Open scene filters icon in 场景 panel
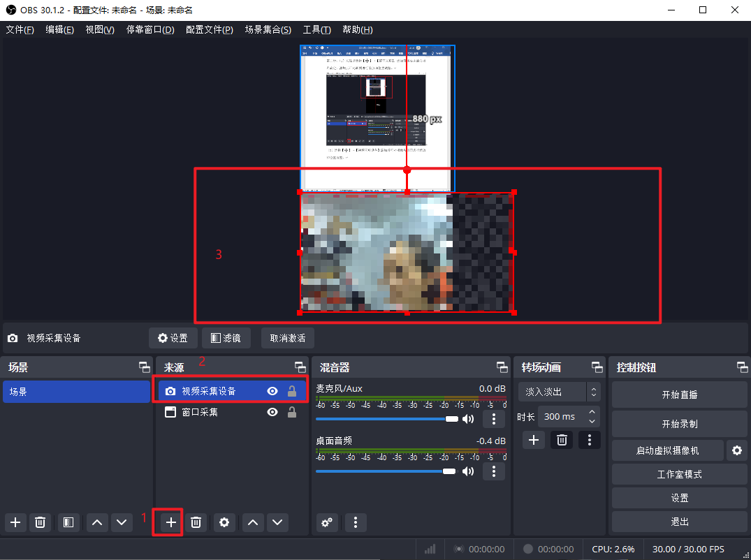Image resolution: width=751 pixels, height=560 pixels. [68, 522]
